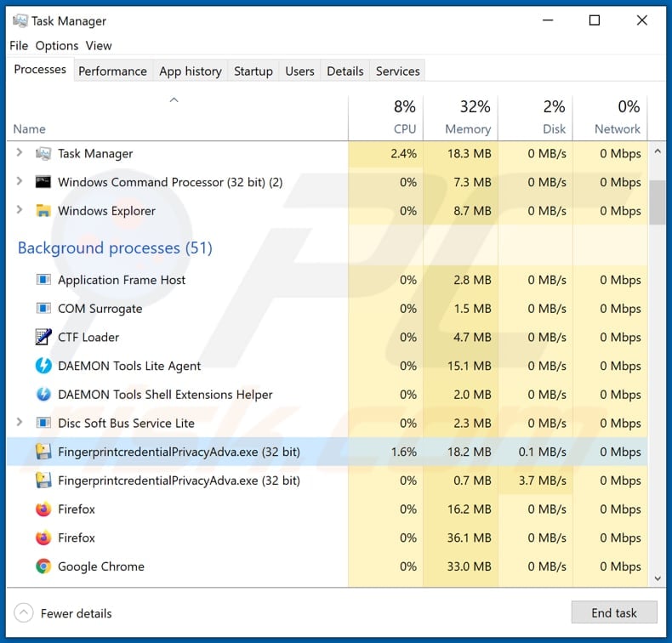This screenshot has width=672, height=643.
Task: Click the scrollbar down arrow
Action: coord(658,578)
